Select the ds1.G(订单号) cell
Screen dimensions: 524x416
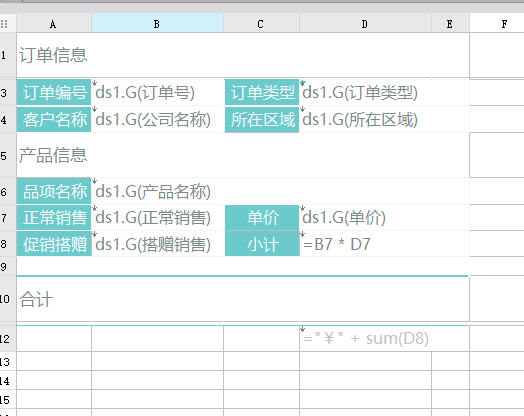(x=158, y=92)
